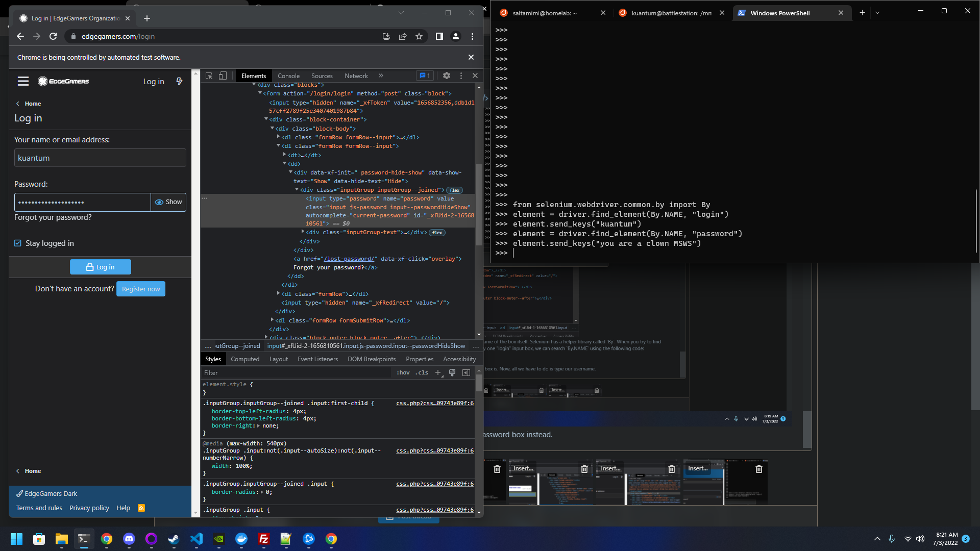Toggle the Stay logged in checkbox
This screenshot has width=980, height=551.
(x=18, y=243)
